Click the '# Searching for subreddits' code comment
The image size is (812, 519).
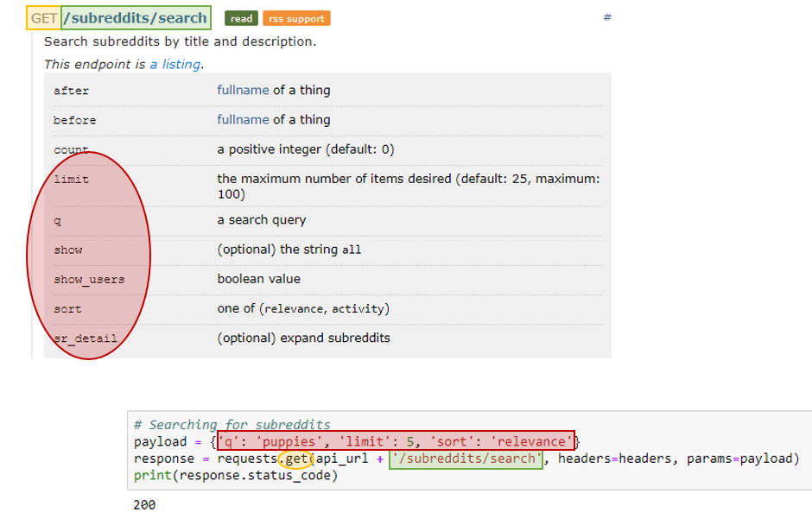coord(232,424)
